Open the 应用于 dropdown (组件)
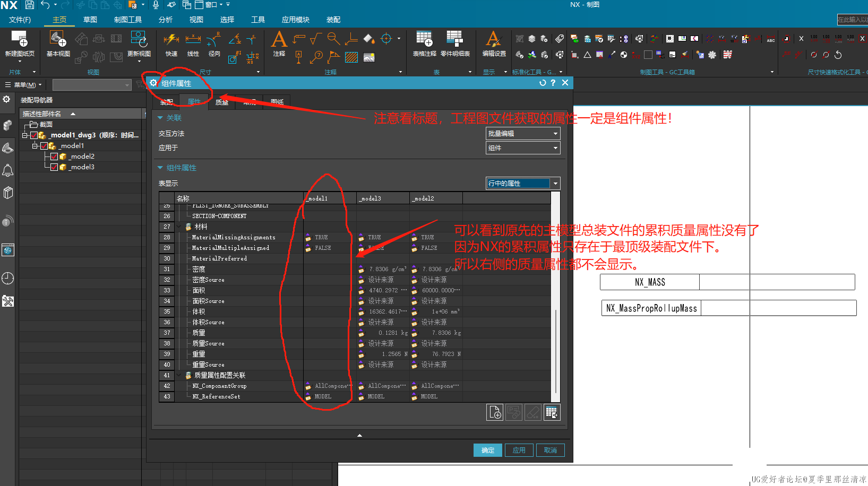The image size is (868, 486). pos(523,148)
